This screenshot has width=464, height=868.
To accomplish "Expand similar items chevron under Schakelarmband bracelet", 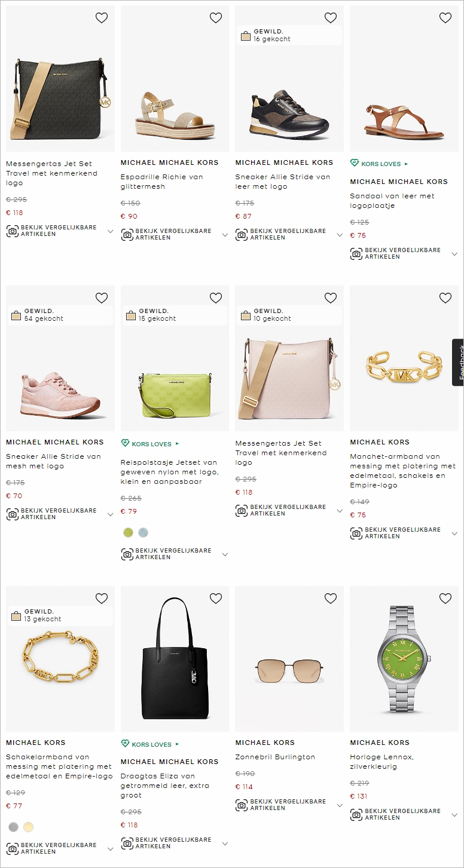I will pyautogui.click(x=110, y=849).
